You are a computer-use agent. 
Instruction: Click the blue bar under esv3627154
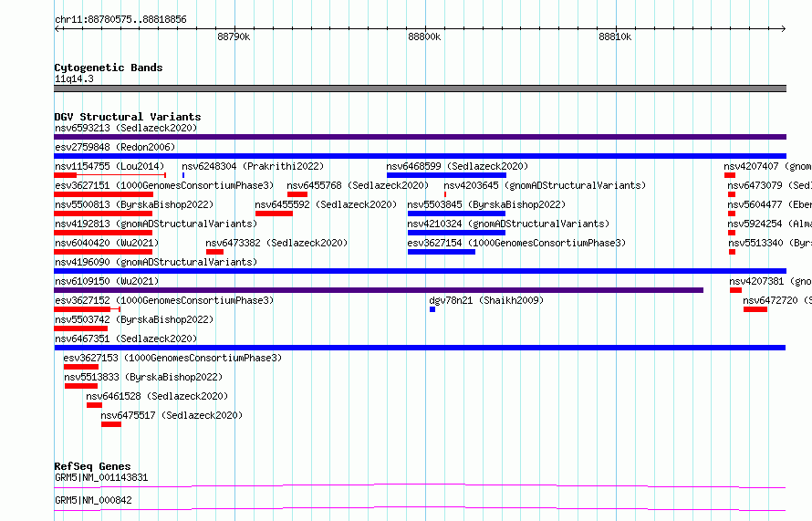pos(442,252)
